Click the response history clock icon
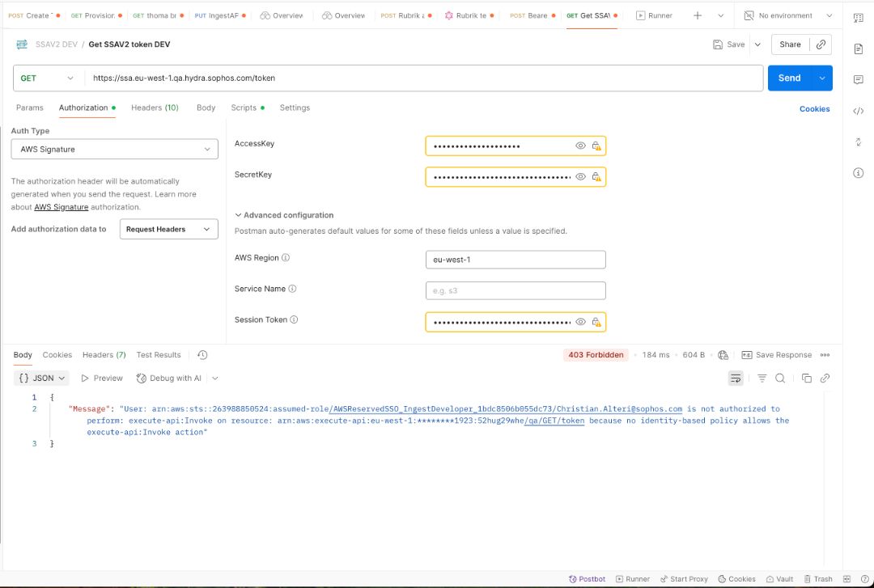The width and height of the screenshot is (874, 588). (202, 355)
